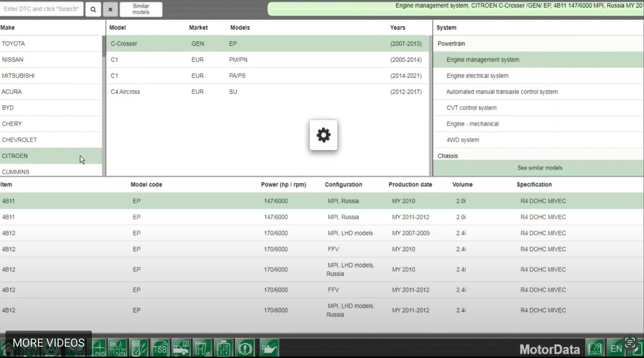The image size is (644, 358).
Task: Select ACURA in the Make list
Action: tap(51, 92)
